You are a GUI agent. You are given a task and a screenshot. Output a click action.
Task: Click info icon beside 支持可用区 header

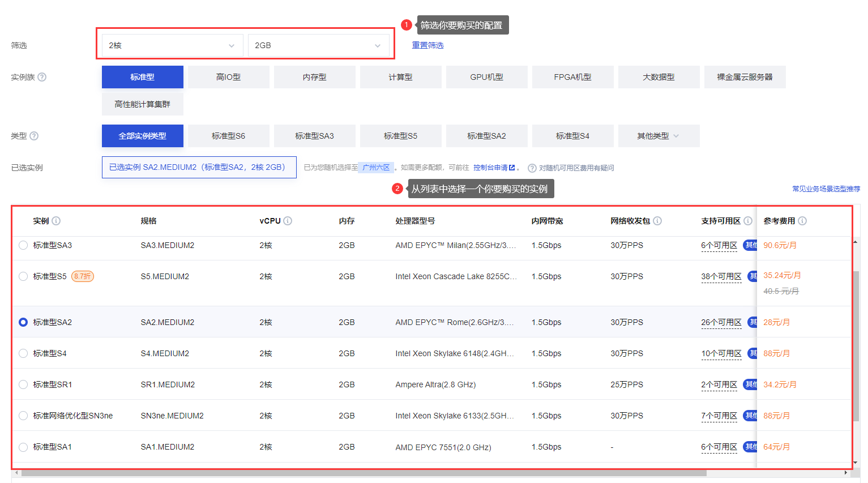pos(748,221)
